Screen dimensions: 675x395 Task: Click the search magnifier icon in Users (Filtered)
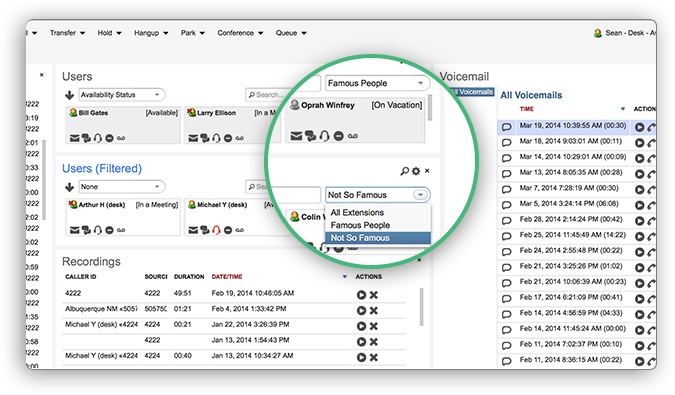coord(404,171)
